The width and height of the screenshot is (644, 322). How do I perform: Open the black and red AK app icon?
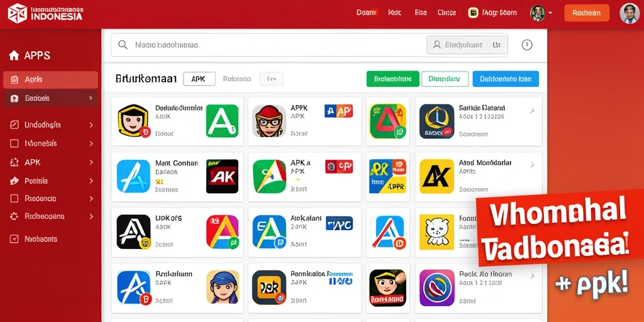coord(222,176)
